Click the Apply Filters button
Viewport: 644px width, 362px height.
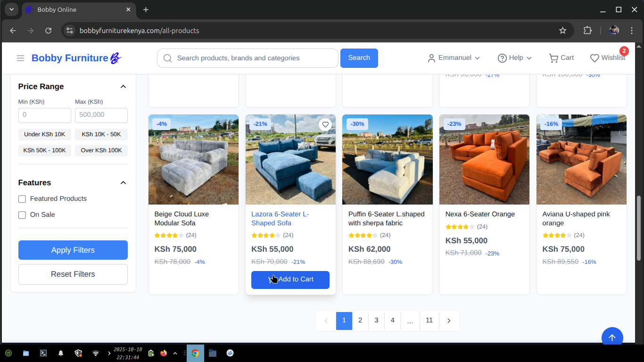(73, 250)
